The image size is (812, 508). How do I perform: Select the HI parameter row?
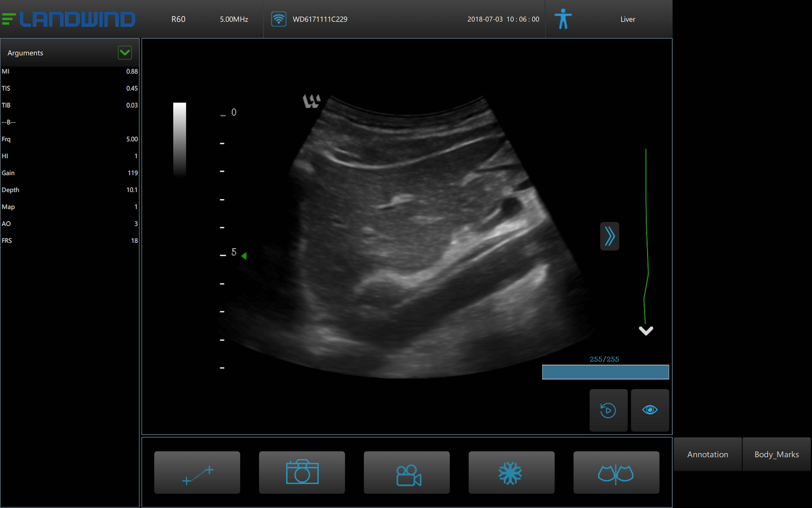70,156
